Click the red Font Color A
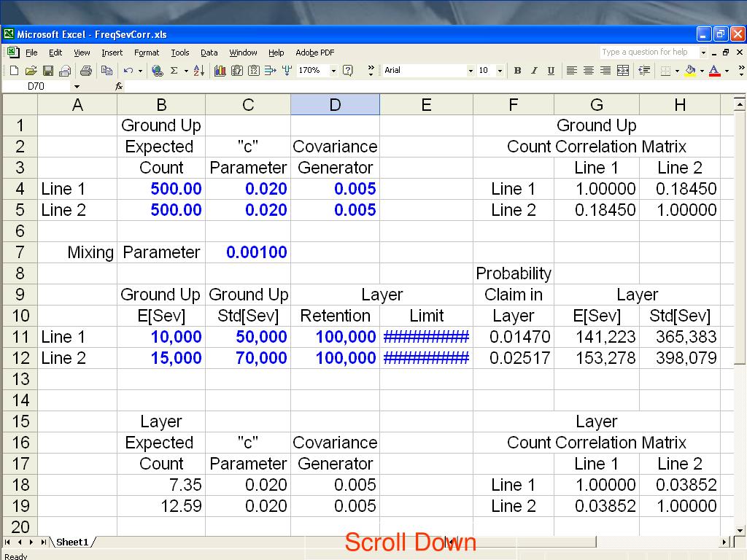The width and height of the screenshot is (747, 560). click(x=714, y=71)
